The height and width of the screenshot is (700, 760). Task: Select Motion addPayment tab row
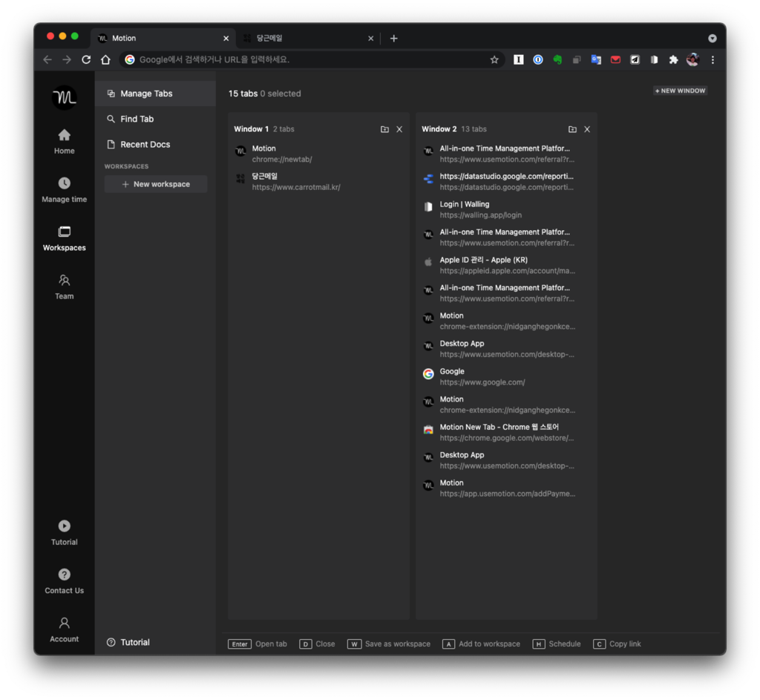pyautogui.click(x=506, y=488)
